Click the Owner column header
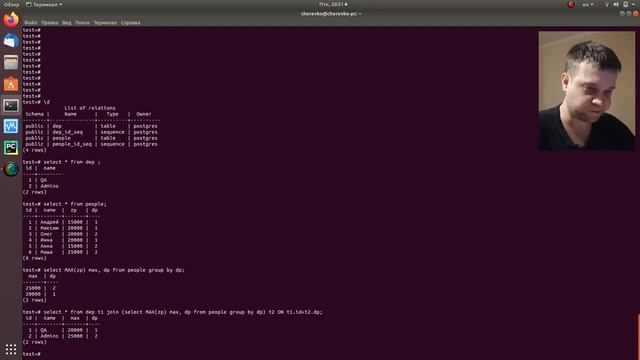Image resolution: width=640 pixels, height=360 pixels. click(x=144, y=114)
